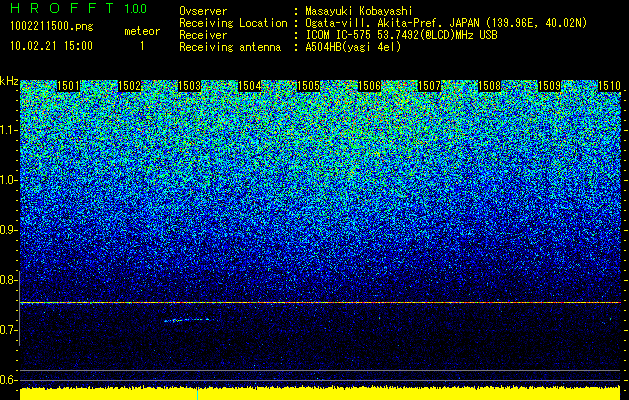Click the date stamp 10.02.21 15:00
Viewport: 629px width, 400px height.
51,46
